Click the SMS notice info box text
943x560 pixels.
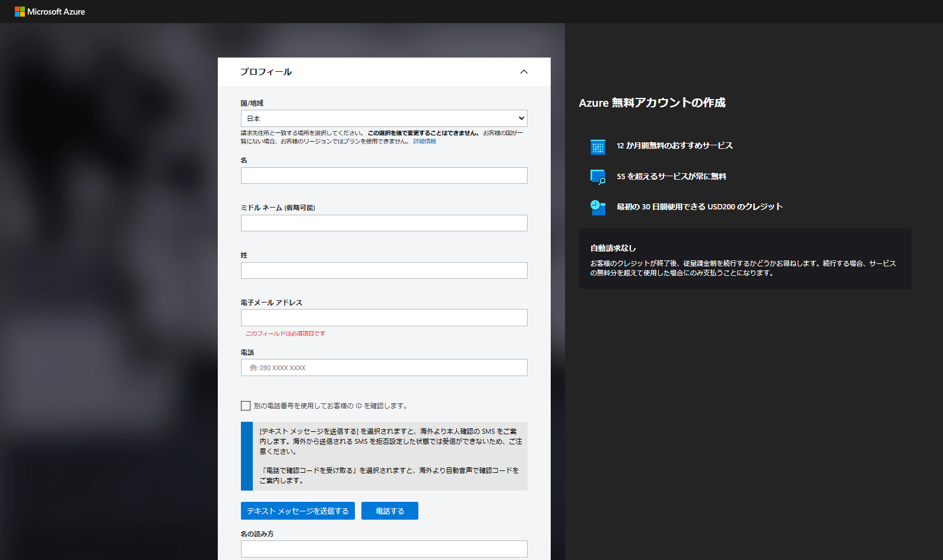[390, 456]
